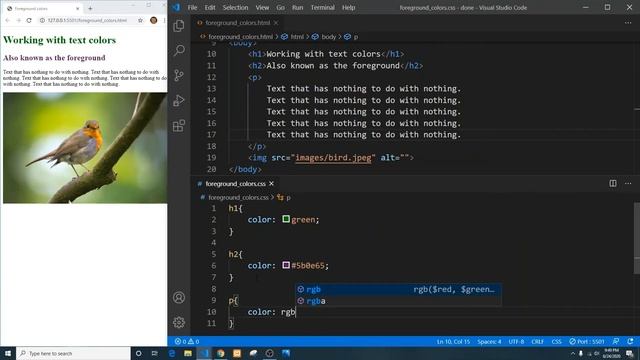Click the CSS editor vertical scrollbar
The image size is (640, 360).
point(637,238)
